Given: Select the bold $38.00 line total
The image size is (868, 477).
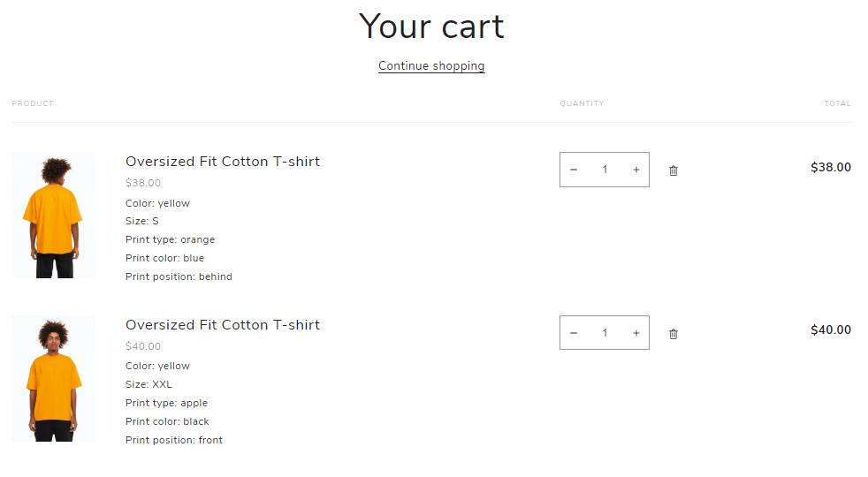Looking at the screenshot, I should [x=831, y=167].
